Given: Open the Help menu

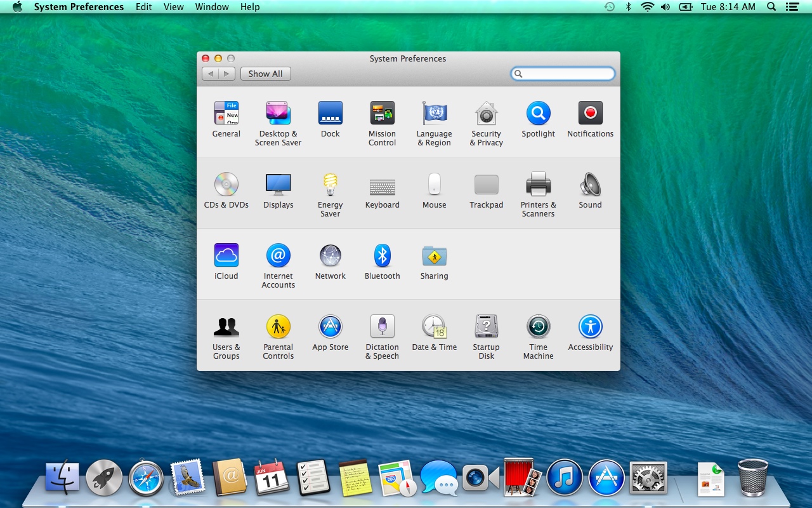Looking at the screenshot, I should click(x=250, y=7).
